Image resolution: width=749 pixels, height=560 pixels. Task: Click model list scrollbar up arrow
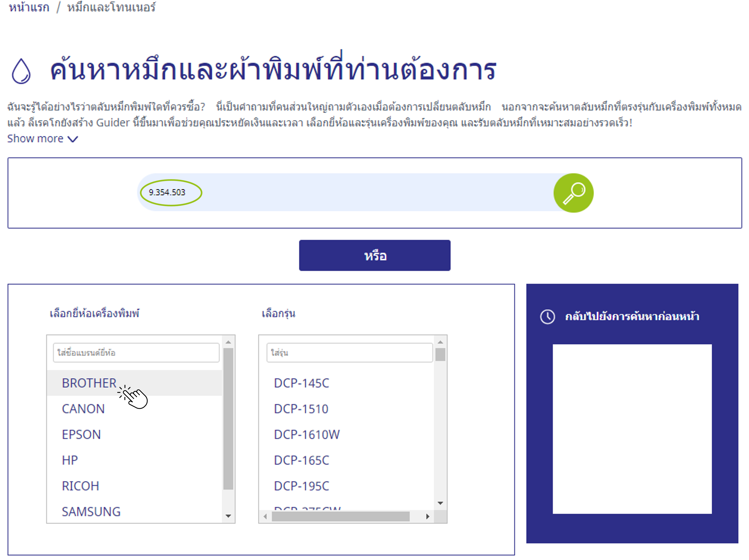click(440, 342)
